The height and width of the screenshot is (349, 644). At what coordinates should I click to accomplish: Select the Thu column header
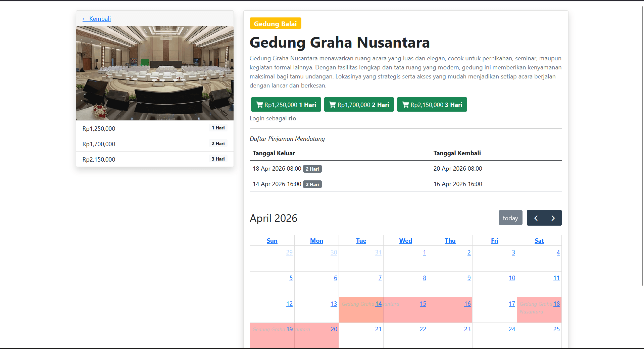(x=450, y=241)
